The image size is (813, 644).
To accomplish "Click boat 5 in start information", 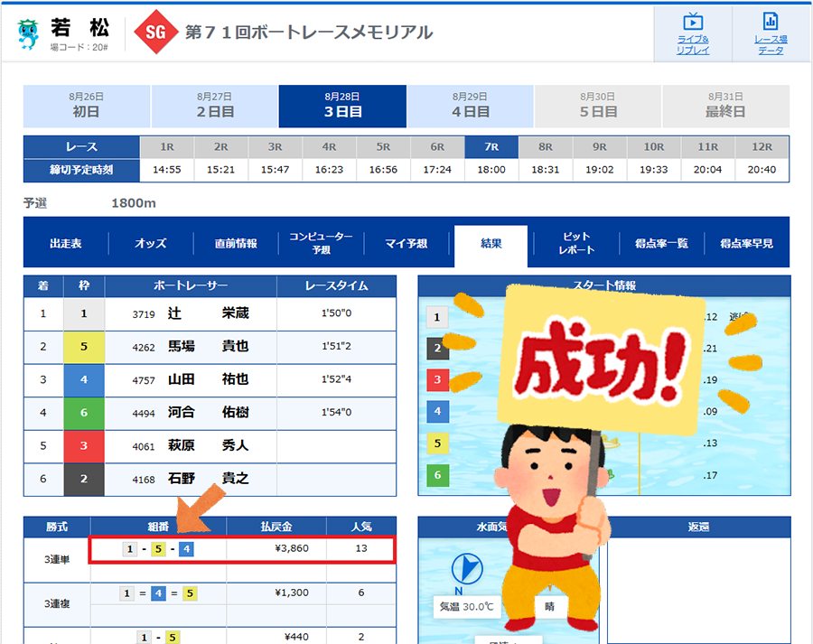I will [437, 443].
